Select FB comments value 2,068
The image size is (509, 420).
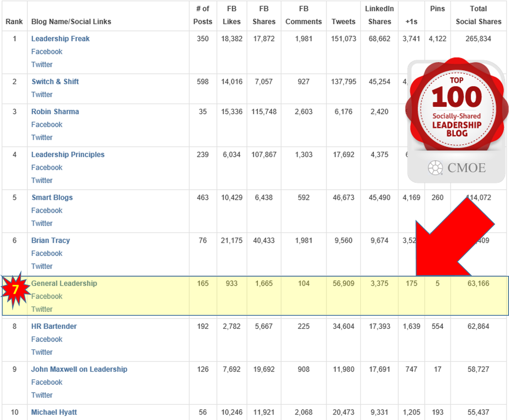(x=304, y=412)
